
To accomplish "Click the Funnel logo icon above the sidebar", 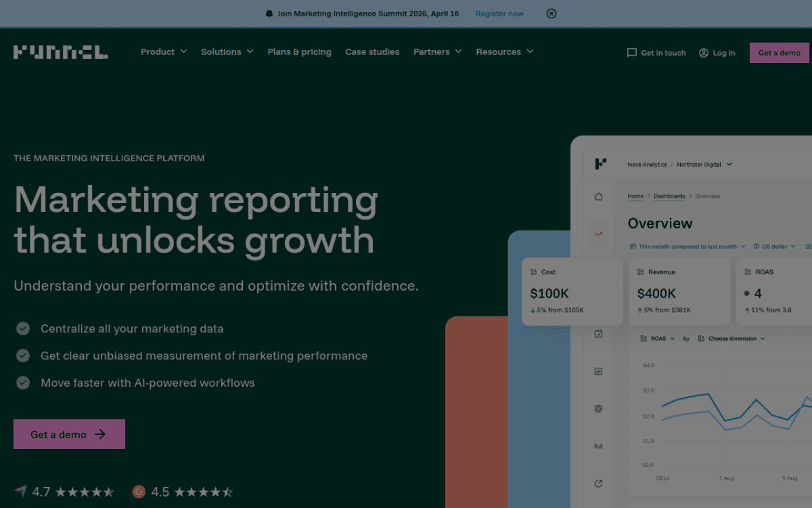I will tap(600, 164).
